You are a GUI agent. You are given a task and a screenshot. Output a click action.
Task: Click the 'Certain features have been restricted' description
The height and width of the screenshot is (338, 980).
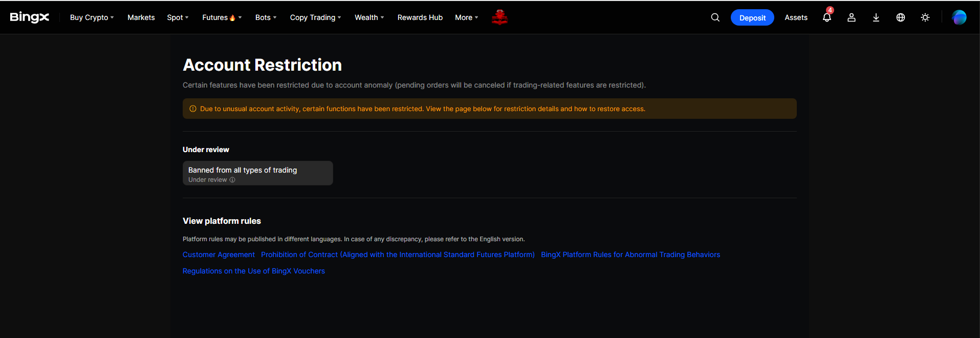(x=414, y=85)
